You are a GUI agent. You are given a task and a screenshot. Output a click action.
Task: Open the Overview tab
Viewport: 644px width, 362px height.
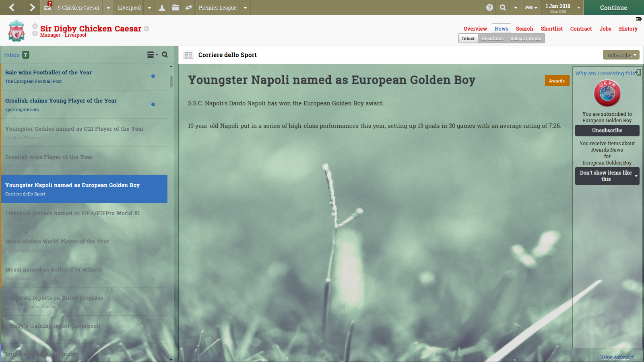click(x=475, y=29)
